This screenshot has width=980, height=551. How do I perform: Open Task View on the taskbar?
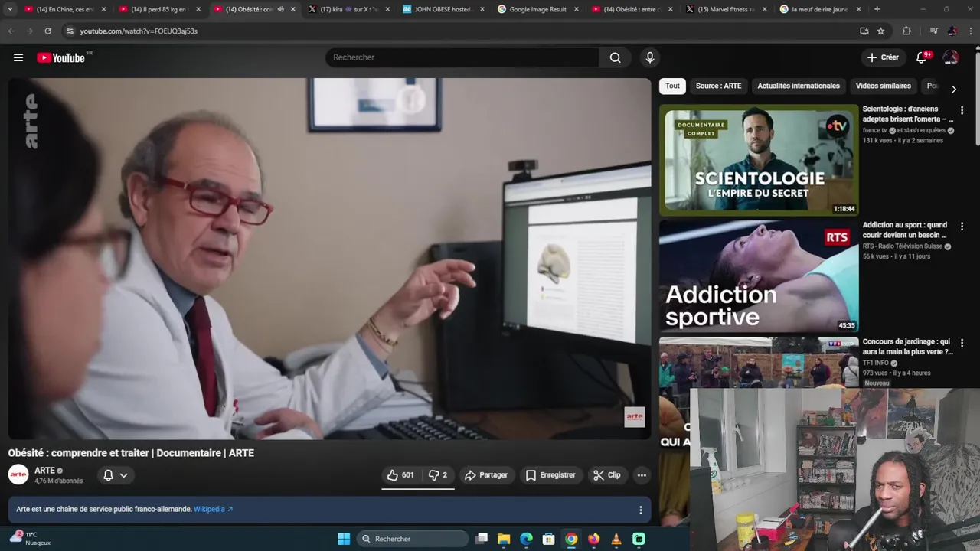click(x=482, y=539)
